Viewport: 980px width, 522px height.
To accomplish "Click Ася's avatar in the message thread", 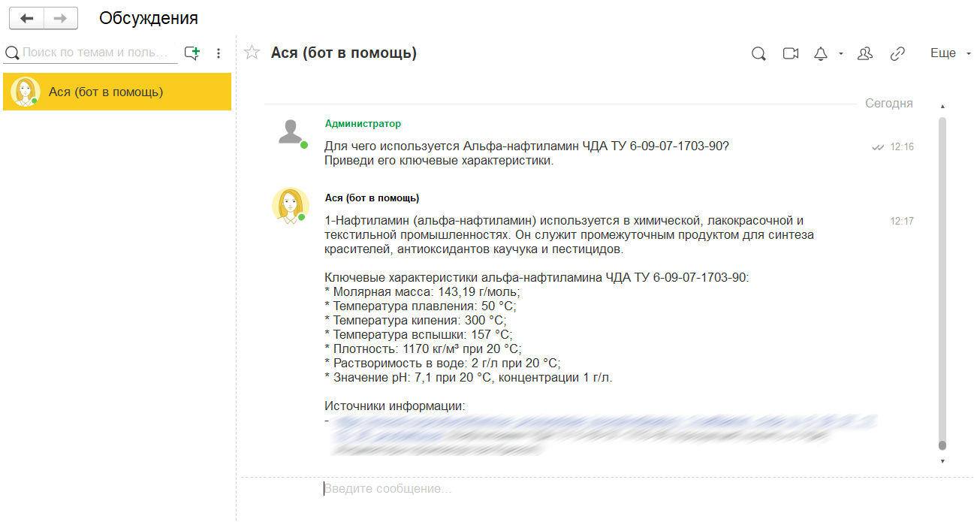I will coord(291,205).
